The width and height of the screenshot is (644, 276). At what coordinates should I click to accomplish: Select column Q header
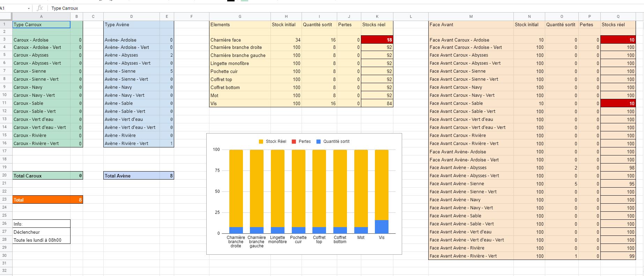618,16
